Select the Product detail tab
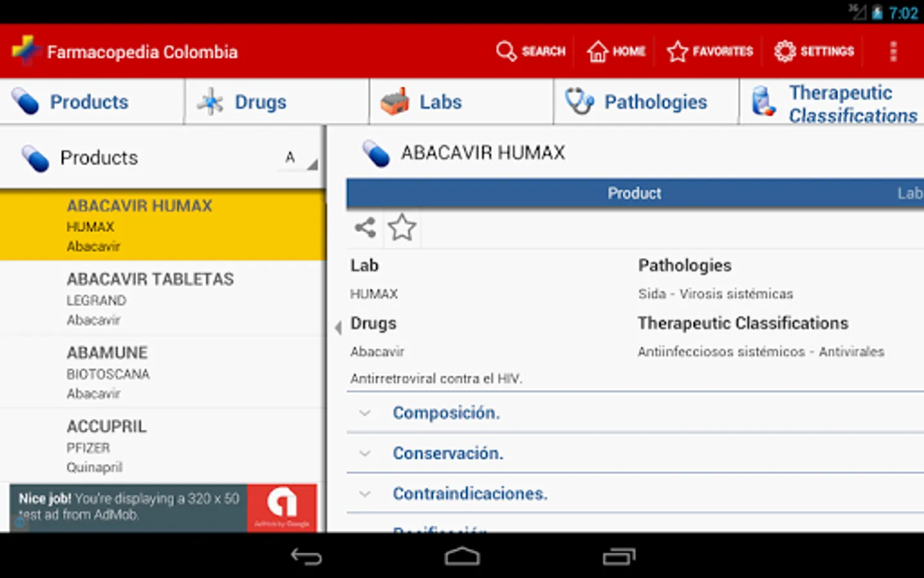Image resolution: width=924 pixels, height=578 pixels. tap(634, 193)
